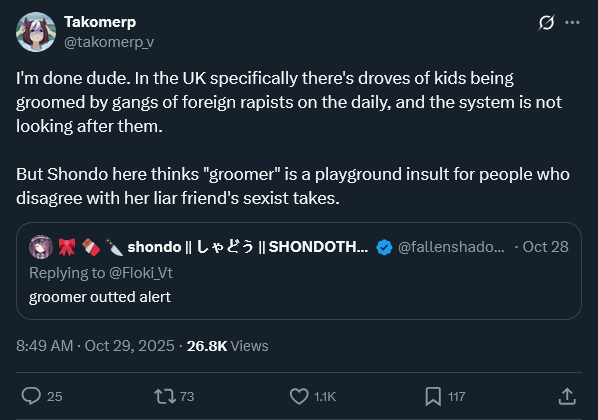
Task: Click the reply speech bubble icon
Action: (31, 396)
